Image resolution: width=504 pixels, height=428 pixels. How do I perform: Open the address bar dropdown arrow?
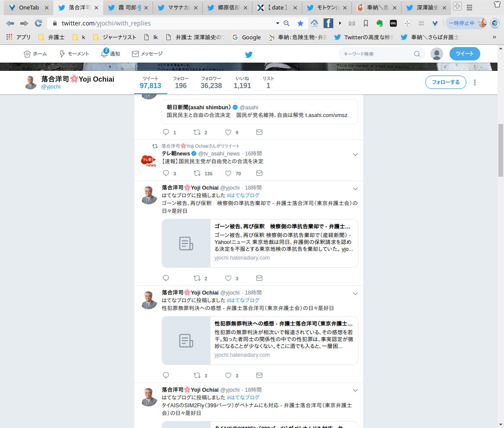point(278,23)
